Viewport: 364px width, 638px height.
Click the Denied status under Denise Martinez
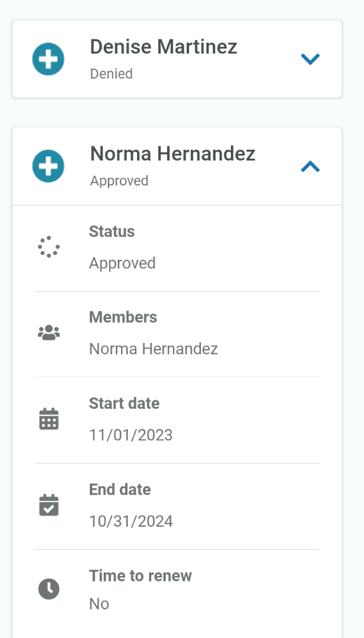111,74
